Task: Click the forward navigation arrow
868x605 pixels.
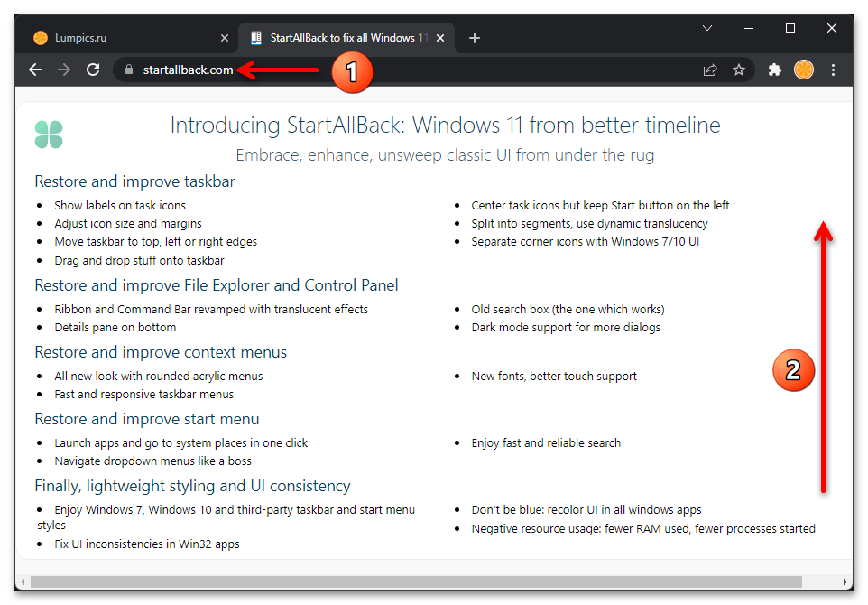Action: (64, 70)
